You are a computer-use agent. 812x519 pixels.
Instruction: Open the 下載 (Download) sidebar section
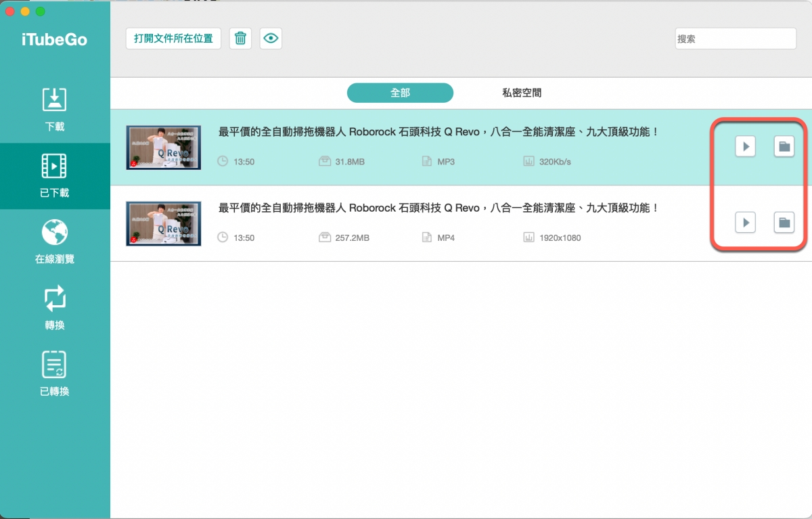[54, 108]
